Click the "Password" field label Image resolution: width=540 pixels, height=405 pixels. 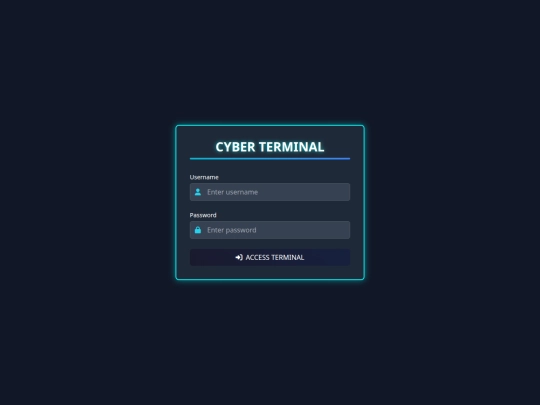(x=203, y=215)
